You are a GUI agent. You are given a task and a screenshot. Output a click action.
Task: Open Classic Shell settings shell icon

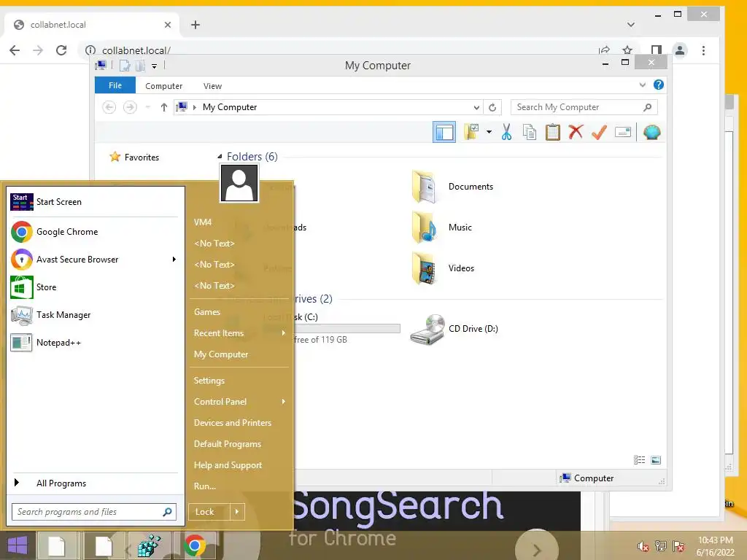coord(651,132)
